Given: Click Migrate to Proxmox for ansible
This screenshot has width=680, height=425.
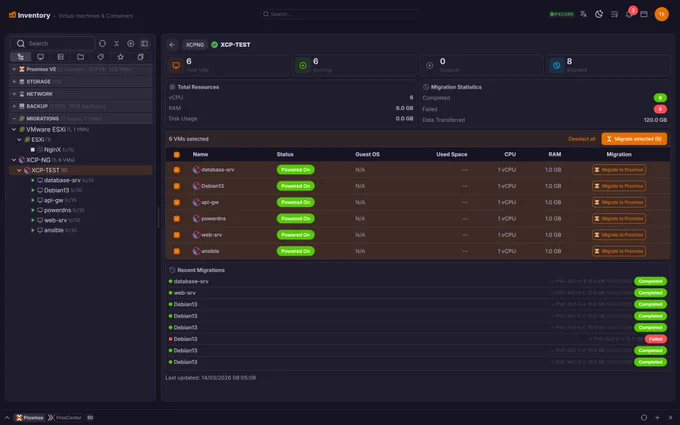Looking at the screenshot, I should [619, 252].
